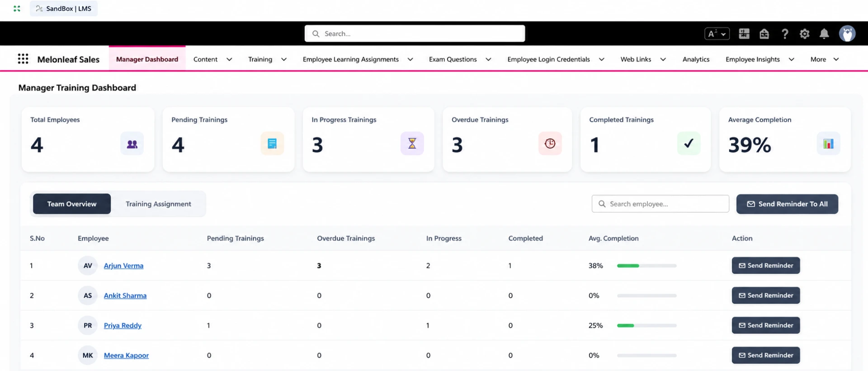Open the More navigation dropdown
Viewport: 868px width, 371px height.
(x=825, y=59)
